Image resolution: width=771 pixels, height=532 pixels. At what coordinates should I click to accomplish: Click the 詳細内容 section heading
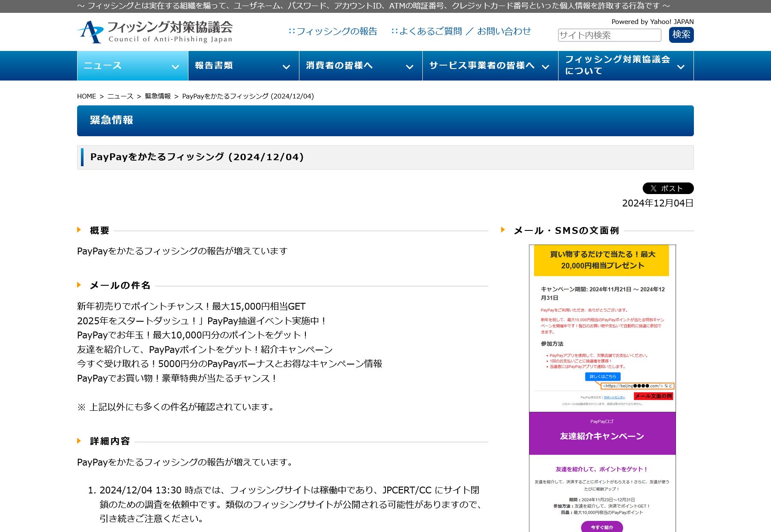(x=110, y=441)
